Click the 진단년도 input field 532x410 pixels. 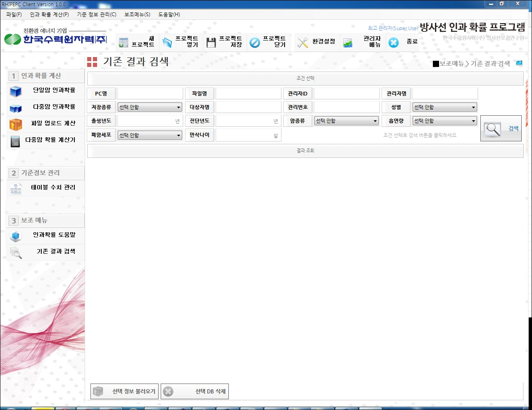(248, 121)
